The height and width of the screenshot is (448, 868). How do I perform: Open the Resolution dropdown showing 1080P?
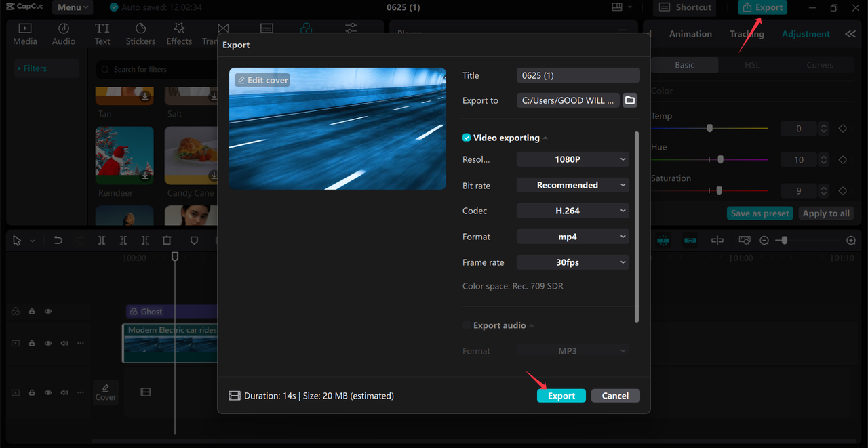[572, 159]
